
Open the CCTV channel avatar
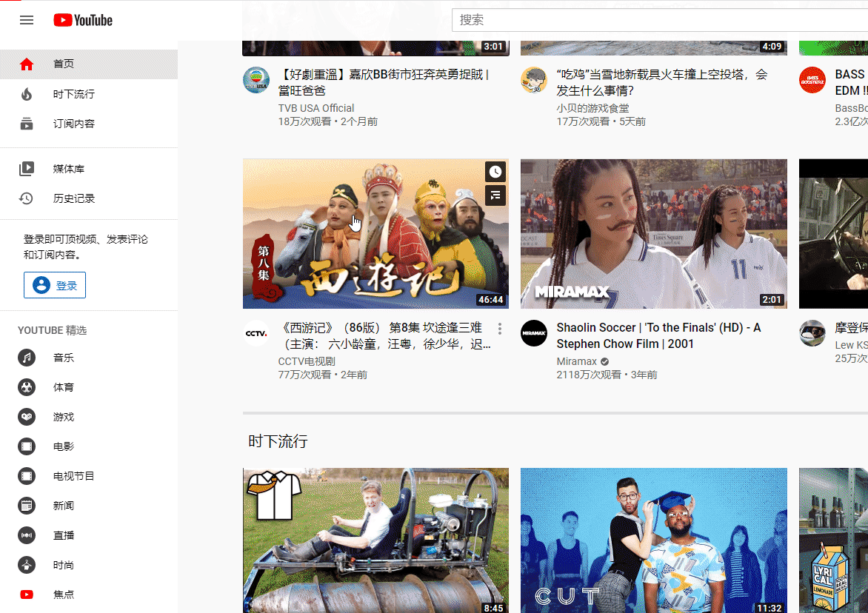pyautogui.click(x=256, y=333)
